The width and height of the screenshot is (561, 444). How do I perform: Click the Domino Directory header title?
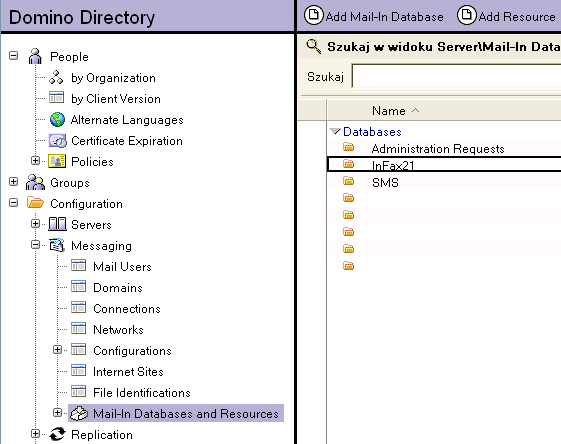[82, 17]
